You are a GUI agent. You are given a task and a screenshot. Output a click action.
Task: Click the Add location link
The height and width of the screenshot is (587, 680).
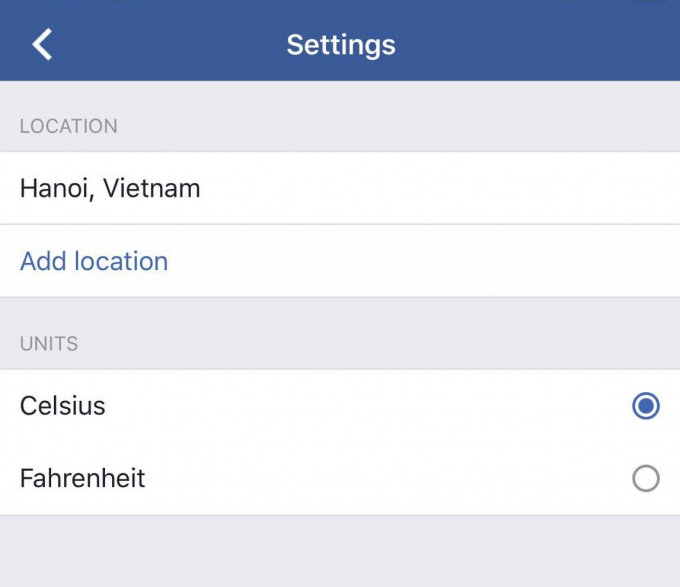pos(94,261)
